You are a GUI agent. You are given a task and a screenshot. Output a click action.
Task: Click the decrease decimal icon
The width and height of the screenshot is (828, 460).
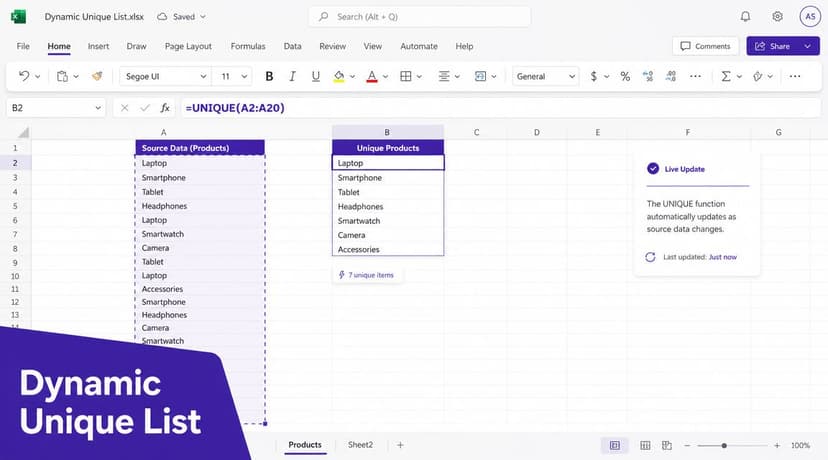(x=648, y=76)
